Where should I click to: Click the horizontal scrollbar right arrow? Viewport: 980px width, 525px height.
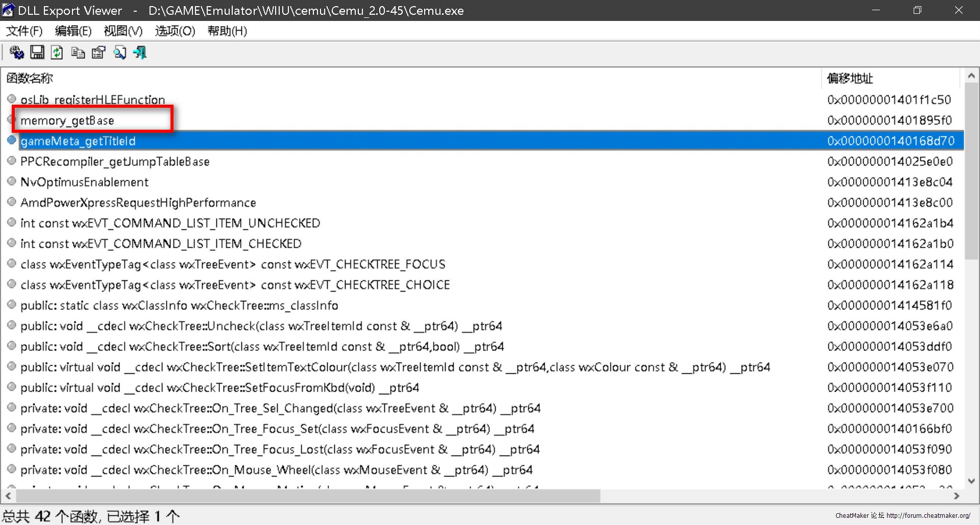(957, 496)
